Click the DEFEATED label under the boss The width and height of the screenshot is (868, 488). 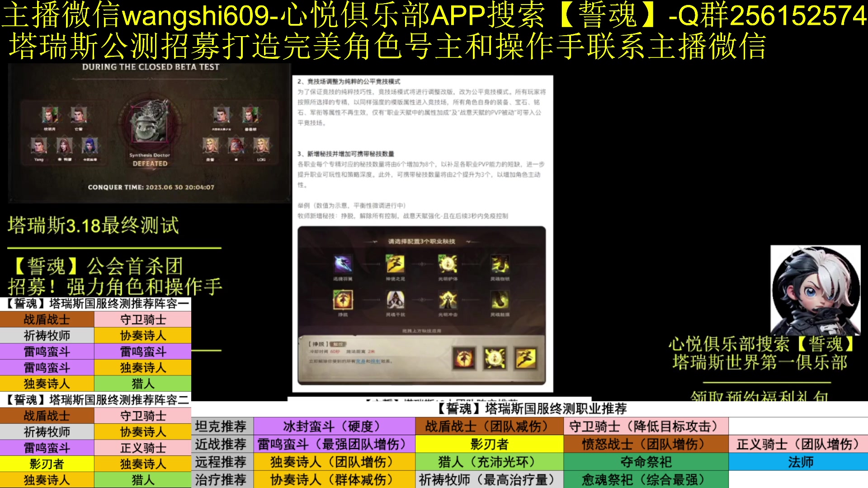[150, 164]
